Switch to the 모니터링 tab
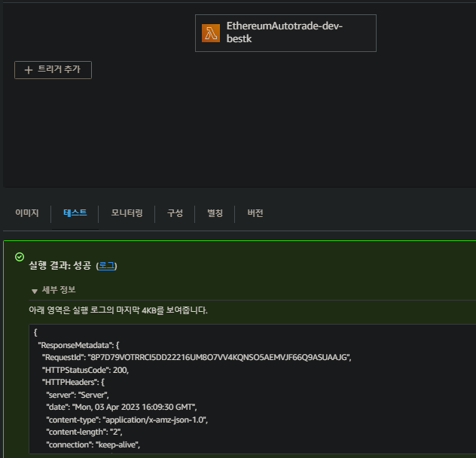Viewport: 476px width, 458px height. [x=127, y=213]
